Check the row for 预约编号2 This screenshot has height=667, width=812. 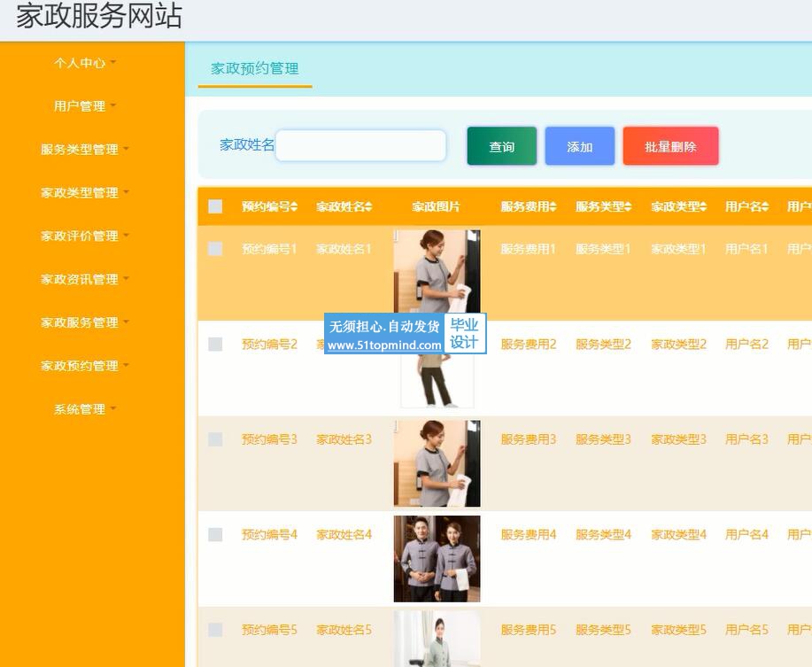click(x=215, y=344)
